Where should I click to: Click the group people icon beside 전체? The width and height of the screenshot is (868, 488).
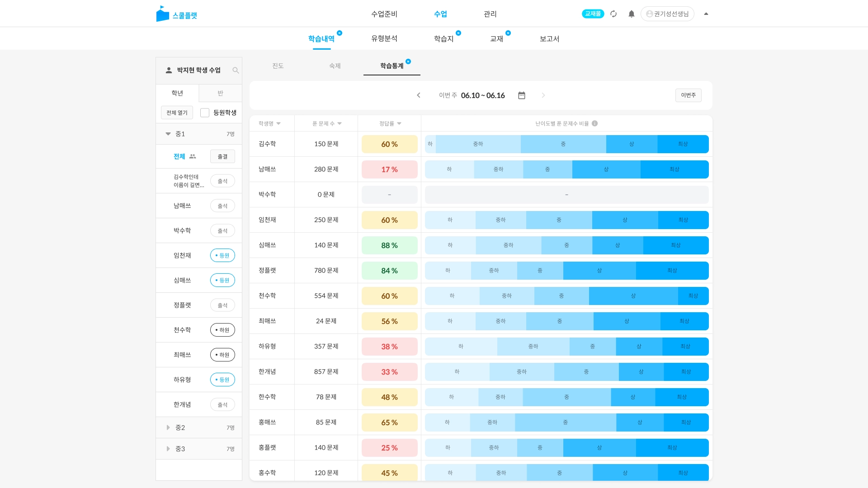pos(193,156)
